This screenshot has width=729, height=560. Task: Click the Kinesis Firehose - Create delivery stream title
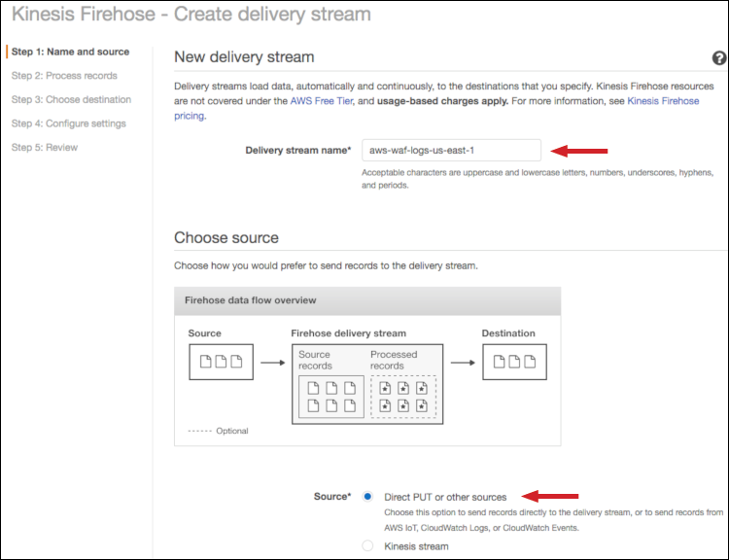coord(191,14)
